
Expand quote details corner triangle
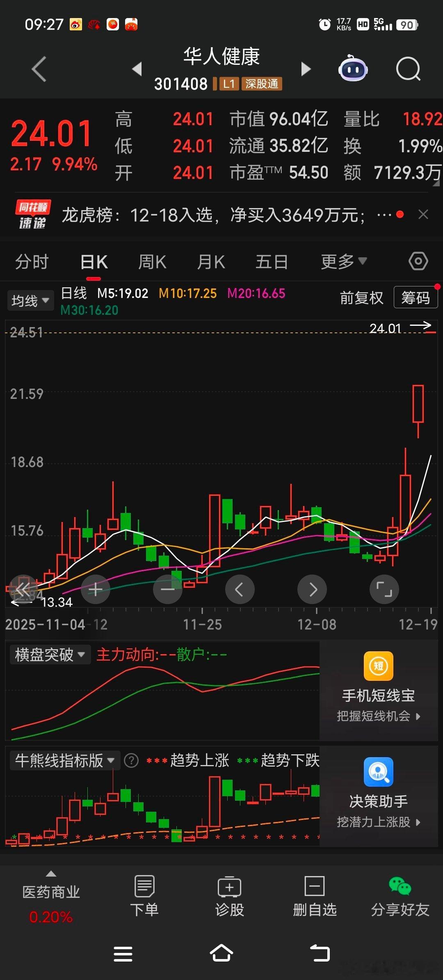(x=436, y=183)
